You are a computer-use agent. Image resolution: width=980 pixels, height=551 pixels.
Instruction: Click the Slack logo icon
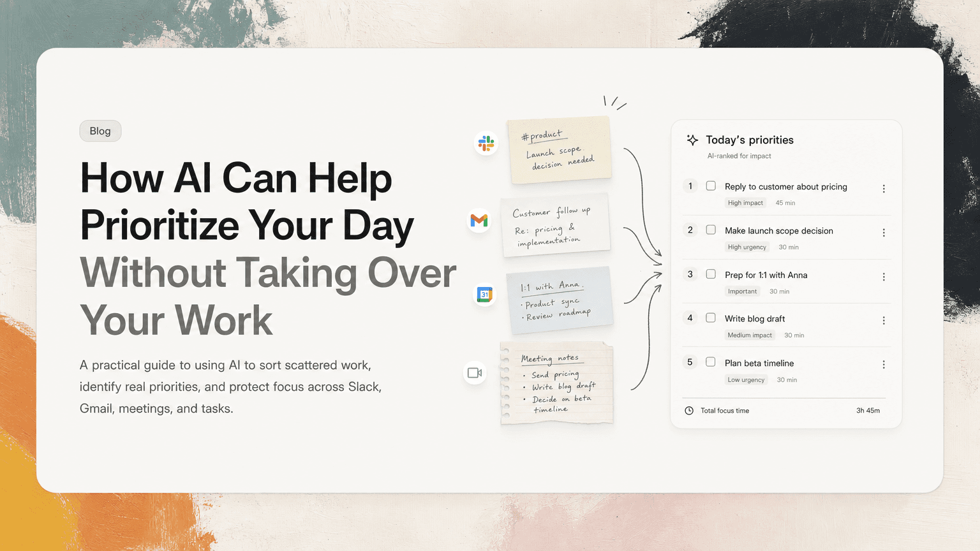coord(486,143)
